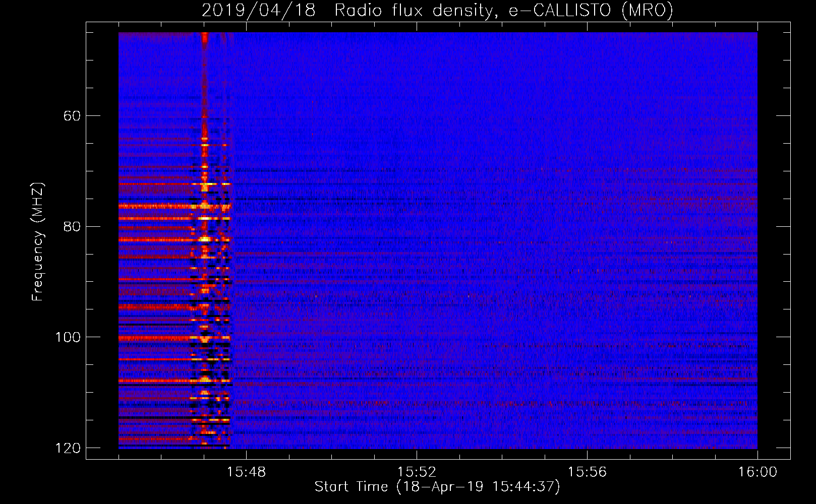Click the '100' frequency tick label
Viewport: 816px width, 504px height.
click(68, 337)
